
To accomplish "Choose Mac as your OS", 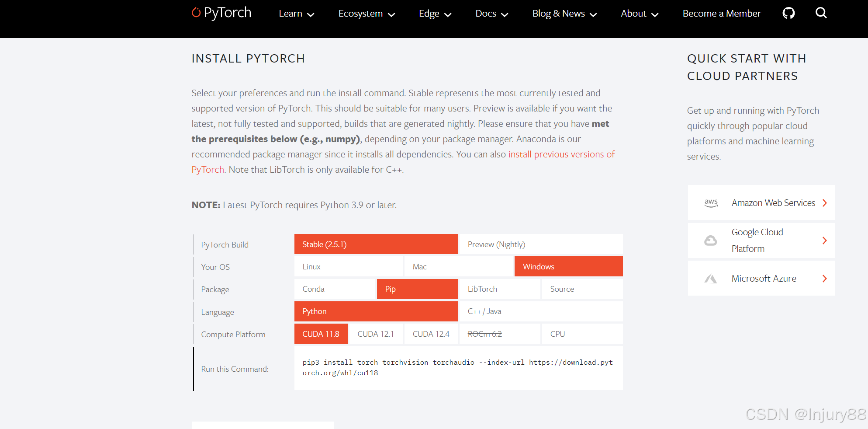I will (x=459, y=266).
